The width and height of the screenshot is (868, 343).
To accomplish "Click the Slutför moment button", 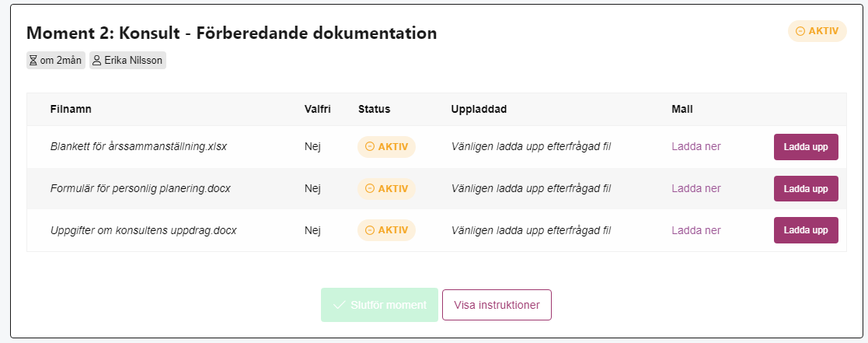I will 379,305.
